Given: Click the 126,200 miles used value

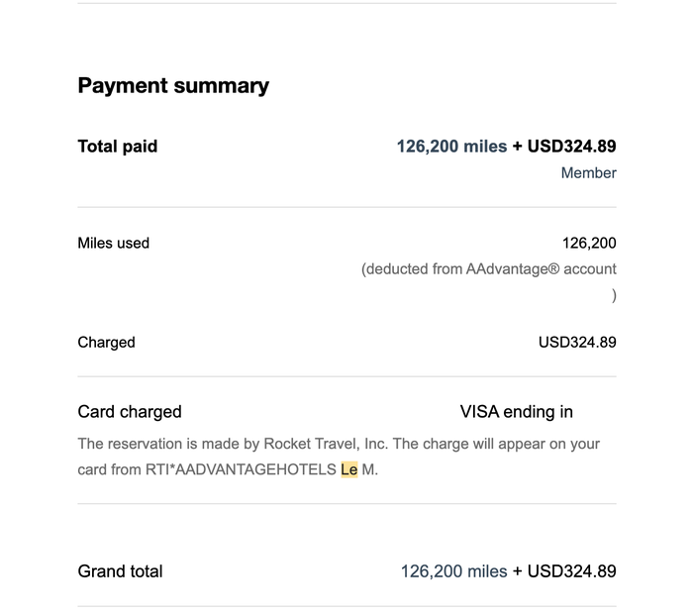Looking at the screenshot, I should click(x=589, y=244).
